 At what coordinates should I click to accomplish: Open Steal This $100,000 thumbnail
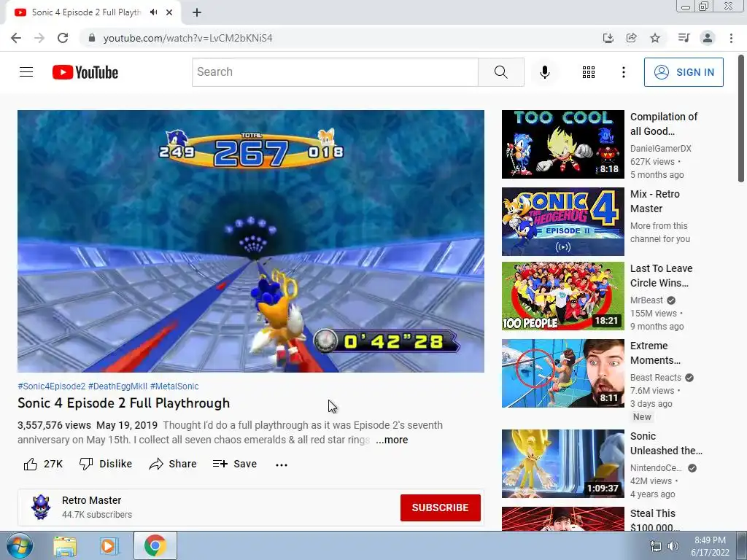click(562, 518)
